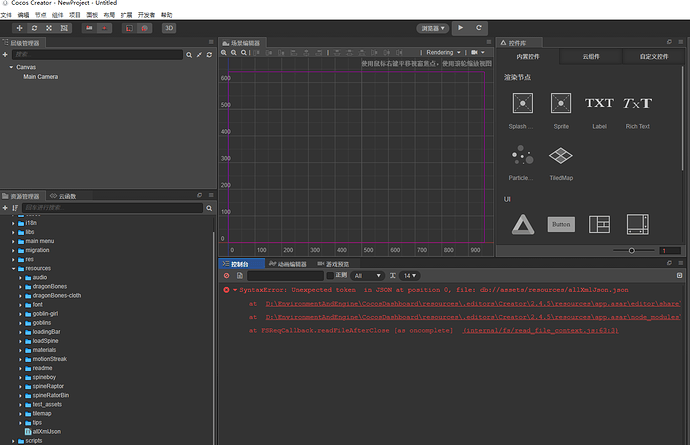Click the TiledMap widget icon

click(x=561, y=155)
